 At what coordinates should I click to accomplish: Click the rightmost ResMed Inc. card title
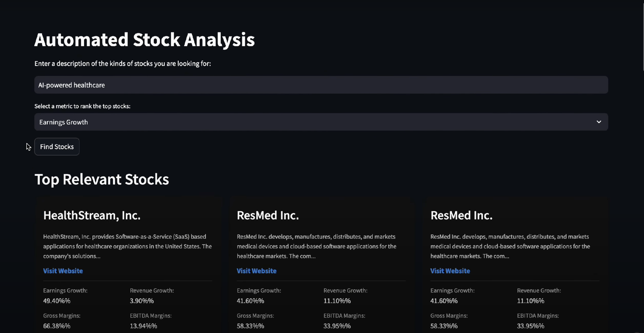[x=461, y=215]
